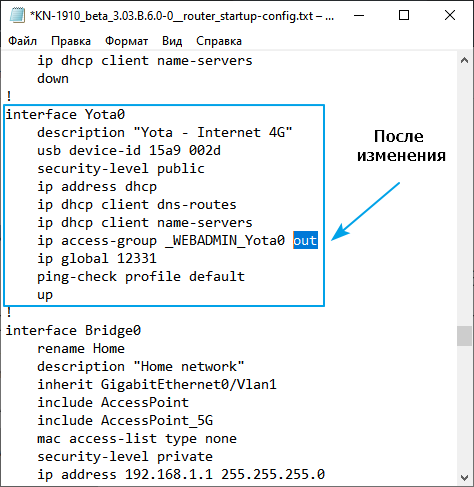Click the '192.168.1.1' address text
Viewport: 474px width, 487px height.
[169, 474]
